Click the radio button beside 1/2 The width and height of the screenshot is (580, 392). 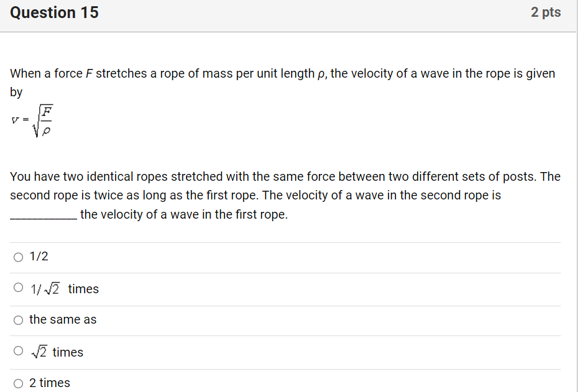(x=18, y=257)
